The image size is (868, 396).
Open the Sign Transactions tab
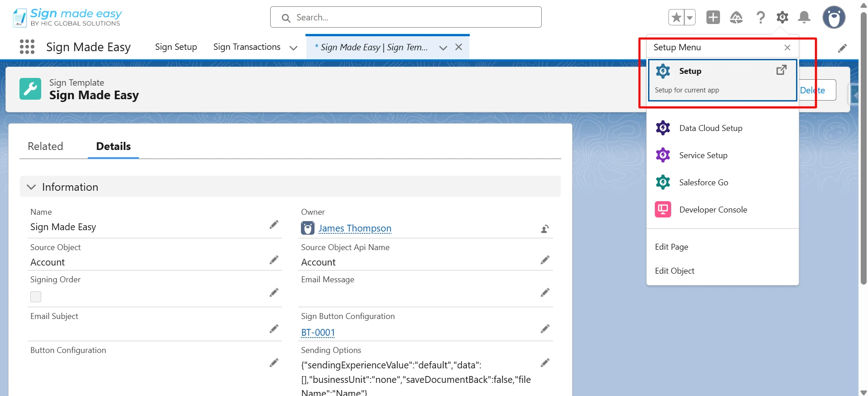point(247,47)
